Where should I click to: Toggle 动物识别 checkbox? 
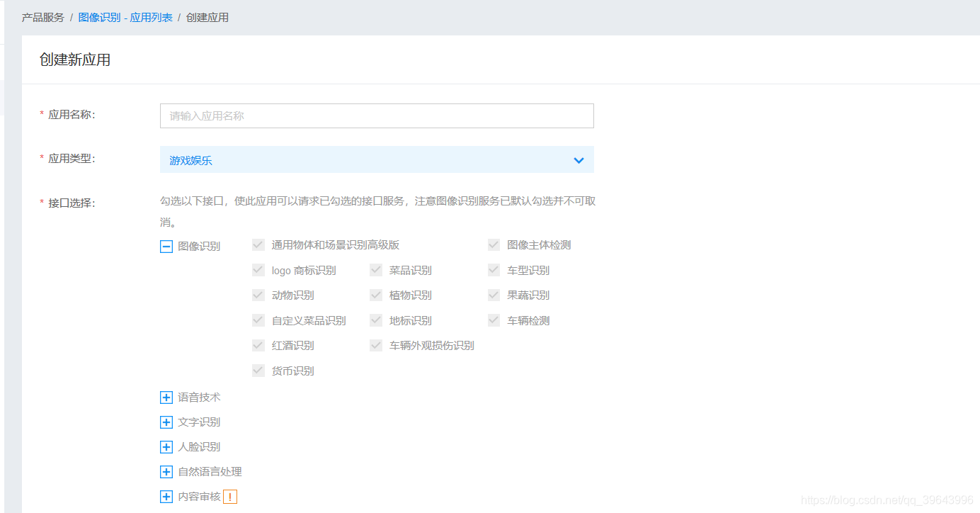point(258,295)
